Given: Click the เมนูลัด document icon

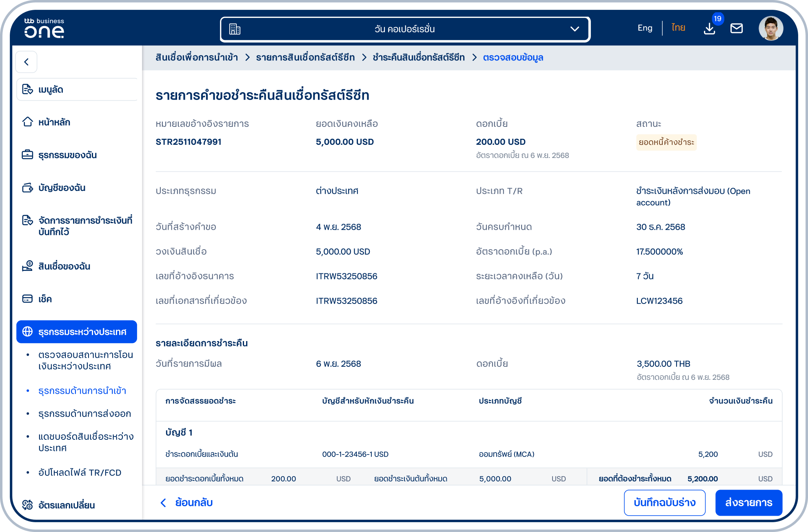Looking at the screenshot, I should pyautogui.click(x=27, y=89).
